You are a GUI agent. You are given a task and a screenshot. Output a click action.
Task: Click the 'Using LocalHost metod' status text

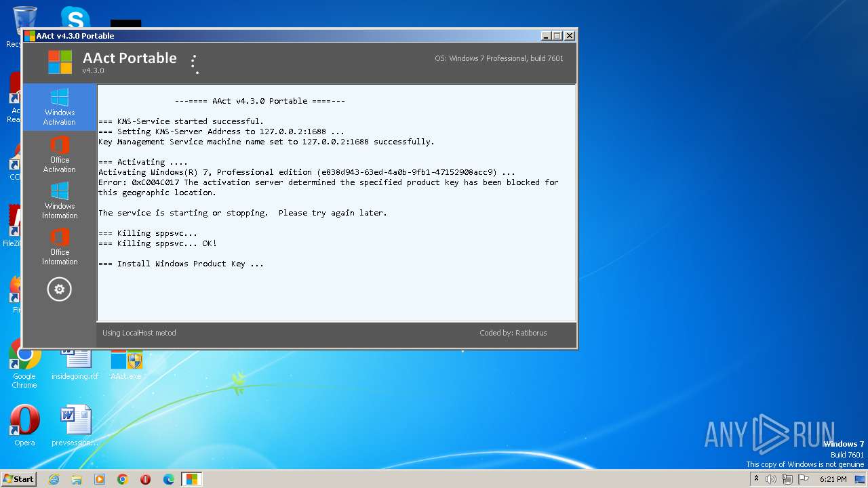[x=139, y=333]
